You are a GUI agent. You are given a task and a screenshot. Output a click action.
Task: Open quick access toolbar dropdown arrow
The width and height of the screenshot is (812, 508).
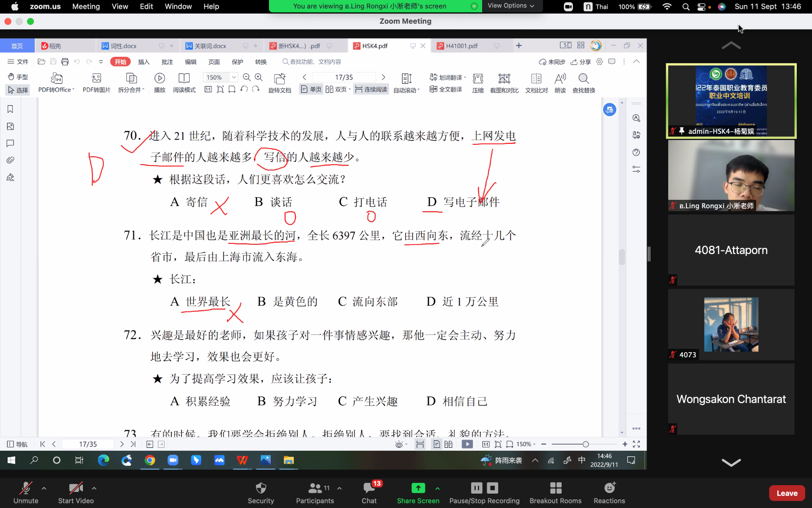pyautogui.click(x=101, y=62)
